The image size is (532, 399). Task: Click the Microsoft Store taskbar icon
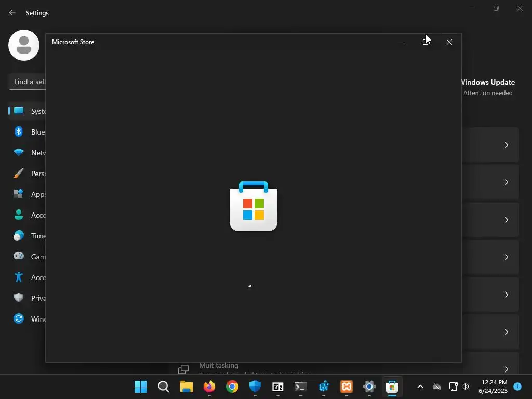pyautogui.click(x=392, y=387)
